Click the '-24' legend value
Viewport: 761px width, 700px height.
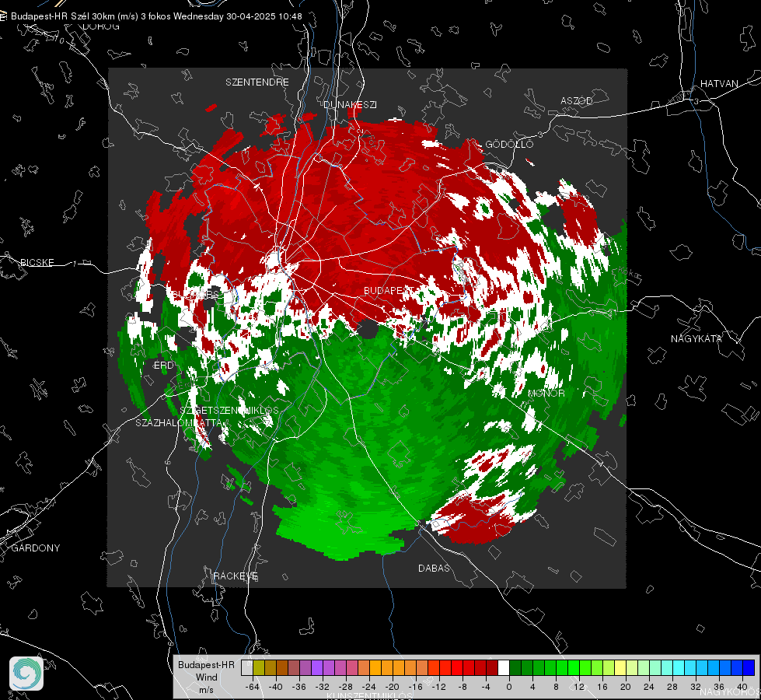pos(369,687)
